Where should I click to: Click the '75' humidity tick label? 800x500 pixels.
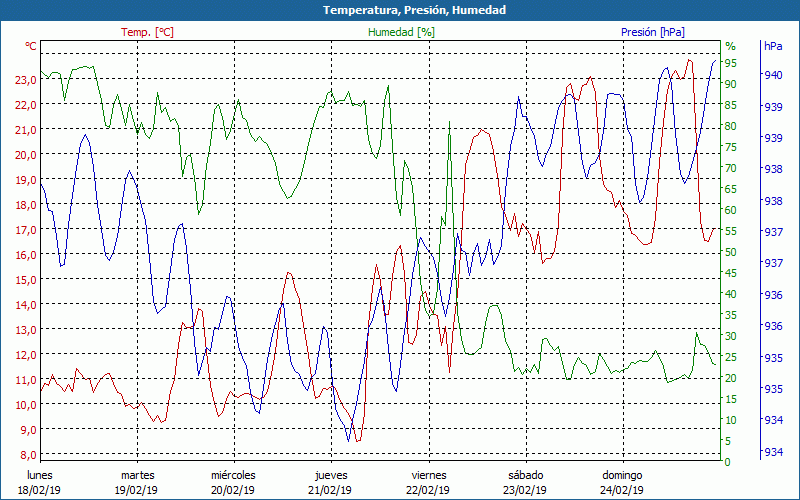[731, 147]
